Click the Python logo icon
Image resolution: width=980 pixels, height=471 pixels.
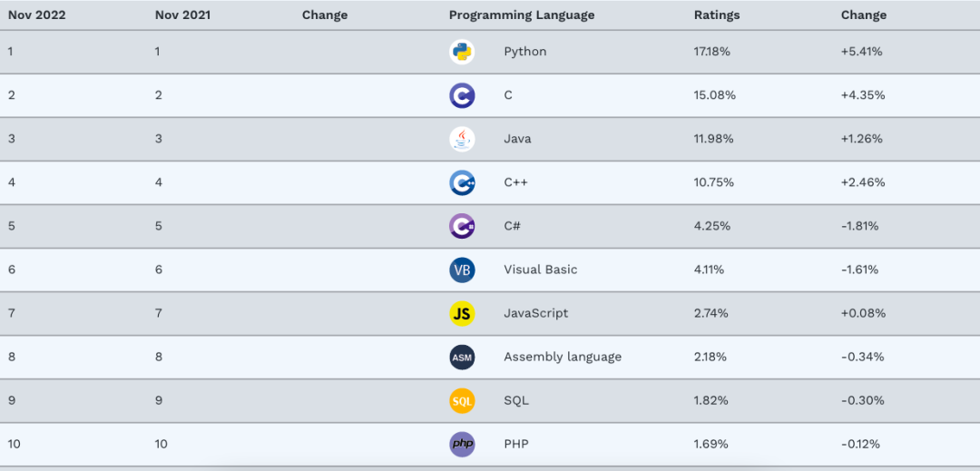coord(462,52)
